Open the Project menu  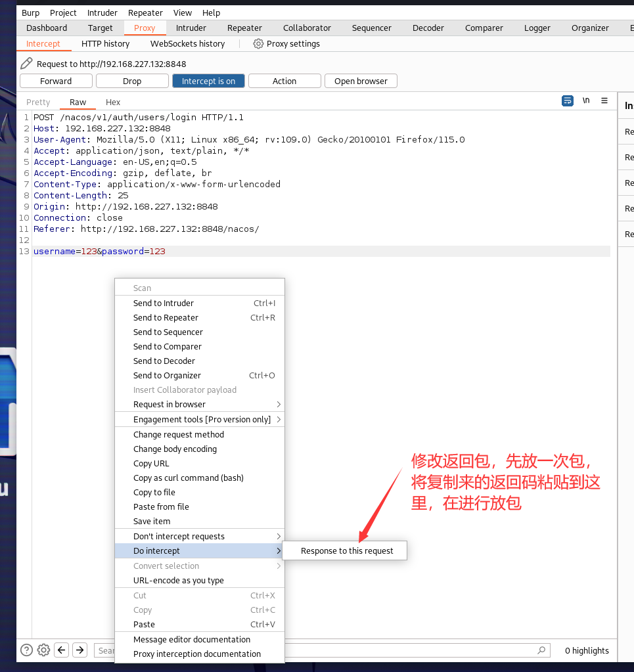[63, 13]
